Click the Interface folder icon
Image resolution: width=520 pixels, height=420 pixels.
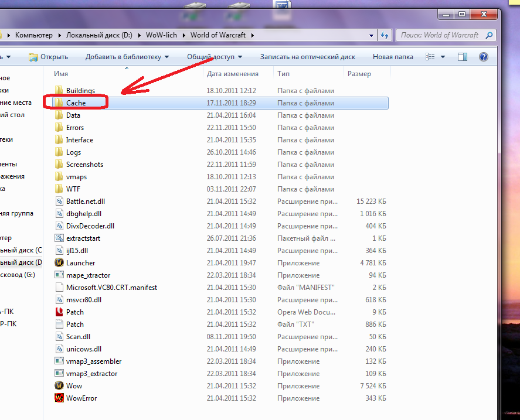59,139
